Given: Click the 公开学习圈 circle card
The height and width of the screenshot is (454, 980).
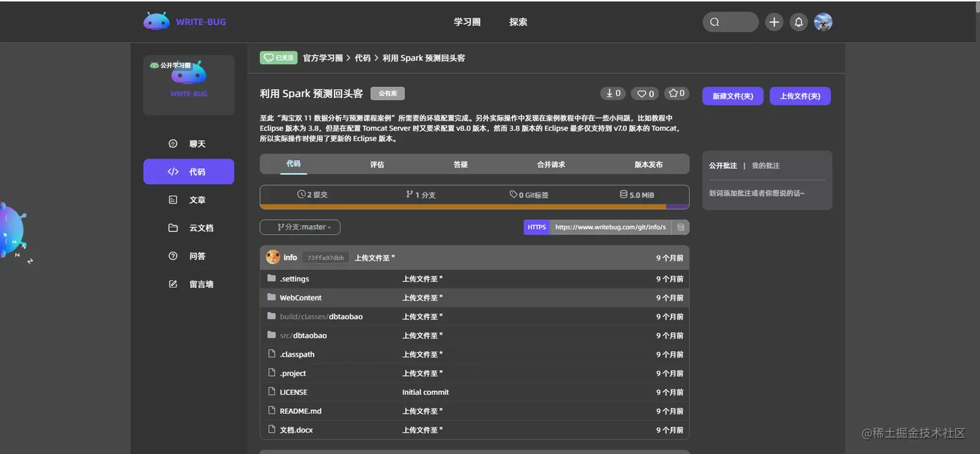Looking at the screenshot, I should point(189,85).
